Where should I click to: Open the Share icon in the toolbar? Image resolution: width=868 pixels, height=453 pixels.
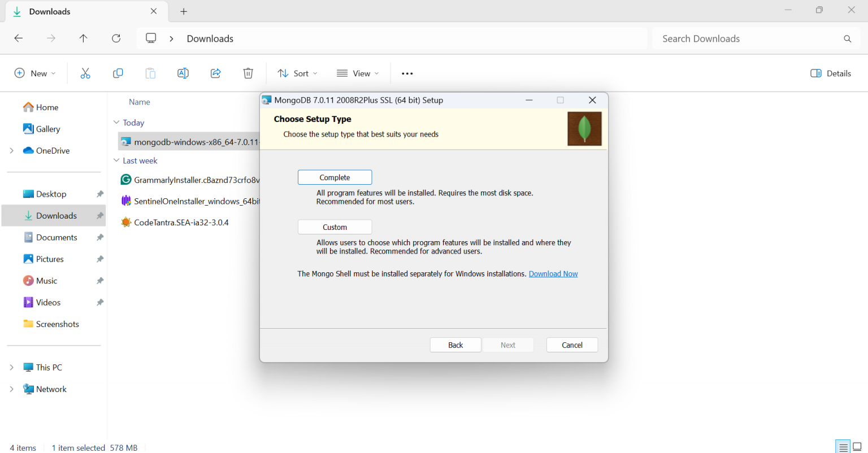(x=215, y=73)
